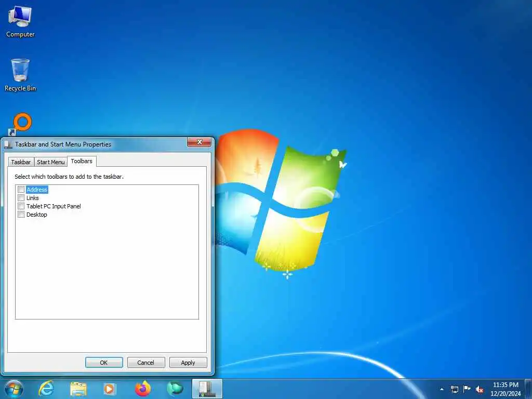Select the 'Links' list label
532x399 pixels.
pyautogui.click(x=33, y=198)
